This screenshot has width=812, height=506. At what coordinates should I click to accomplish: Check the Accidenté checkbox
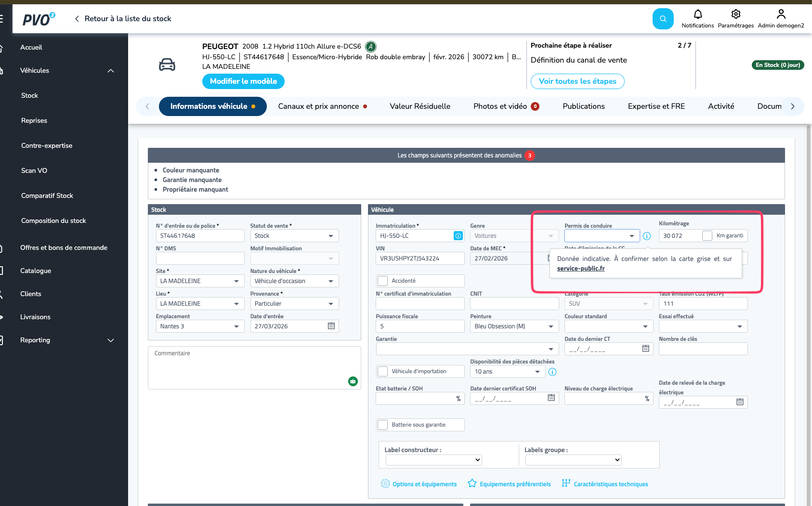coord(383,281)
